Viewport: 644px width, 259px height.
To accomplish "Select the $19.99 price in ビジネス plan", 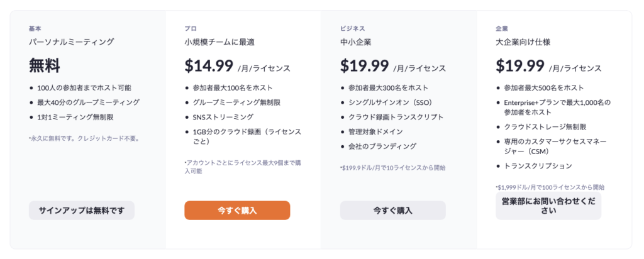I will (x=364, y=65).
